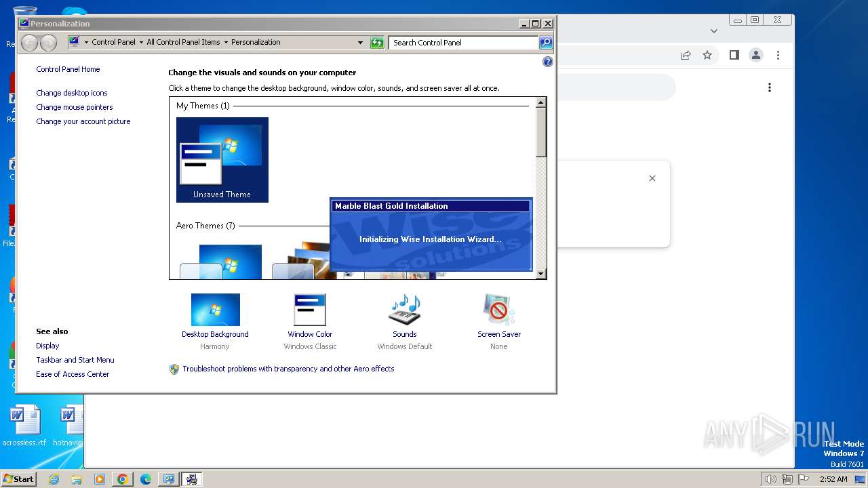Open Change your account picture link
Viewport: 868px width, 488px height.
point(83,121)
